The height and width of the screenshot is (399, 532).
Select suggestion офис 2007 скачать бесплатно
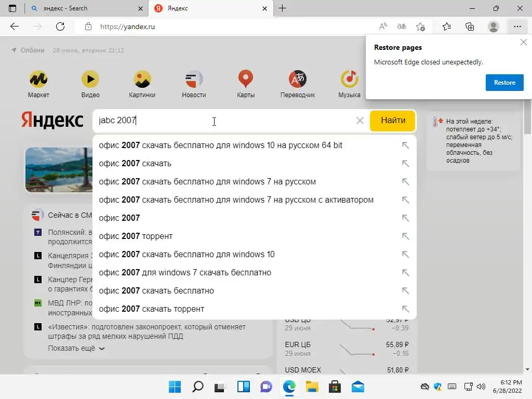coord(255,291)
